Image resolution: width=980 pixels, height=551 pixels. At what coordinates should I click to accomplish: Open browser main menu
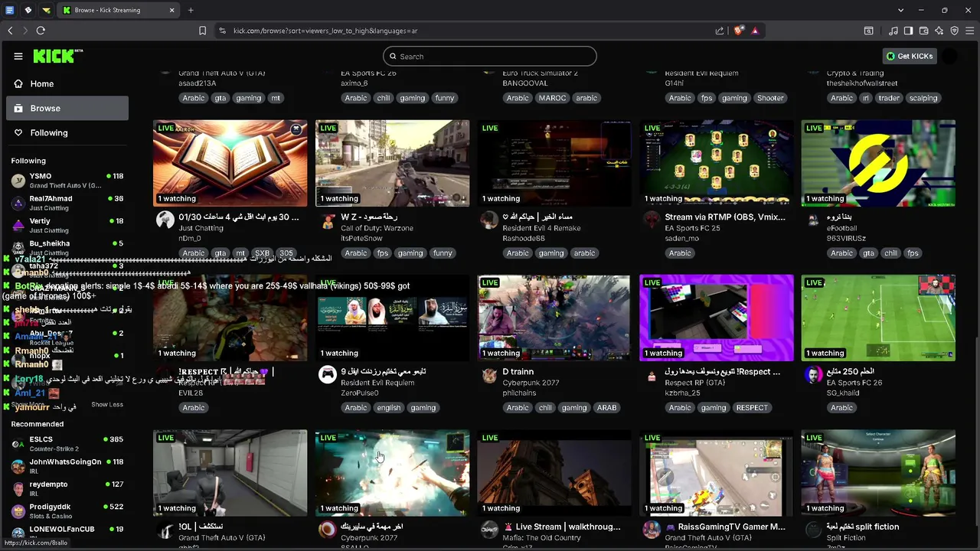(x=969, y=31)
